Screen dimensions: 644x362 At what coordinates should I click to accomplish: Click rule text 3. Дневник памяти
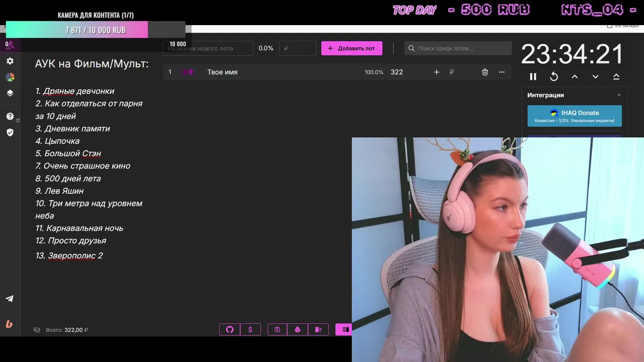(x=72, y=128)
